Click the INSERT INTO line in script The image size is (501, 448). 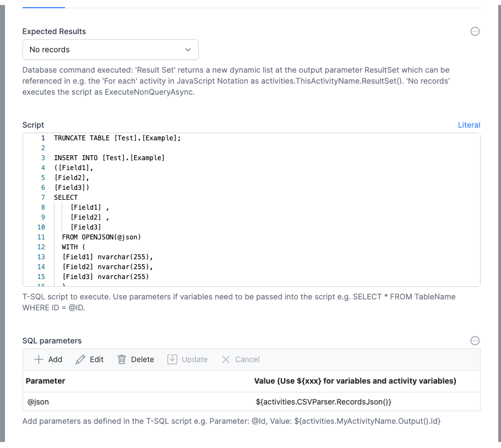[109, 158]
